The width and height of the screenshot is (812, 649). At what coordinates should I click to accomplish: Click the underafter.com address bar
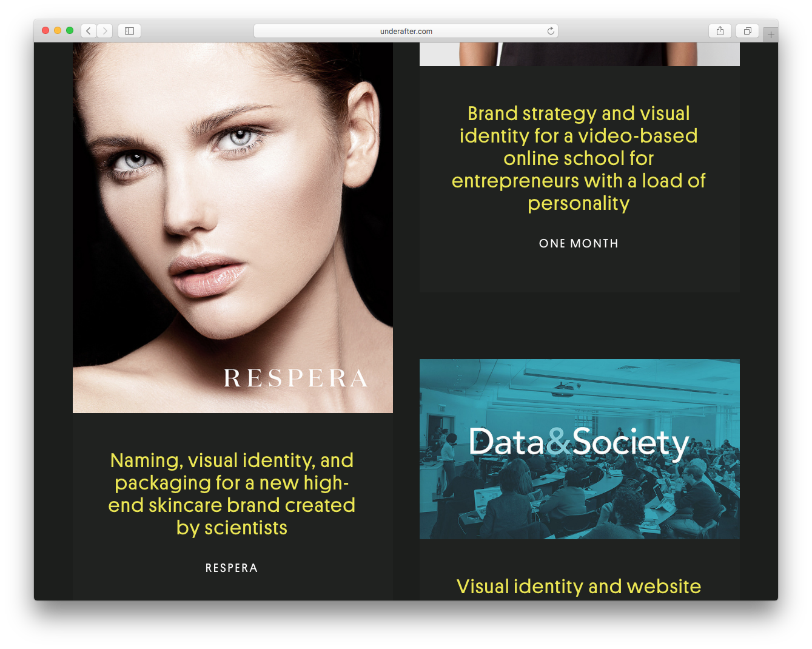click(x=406, y=31)
